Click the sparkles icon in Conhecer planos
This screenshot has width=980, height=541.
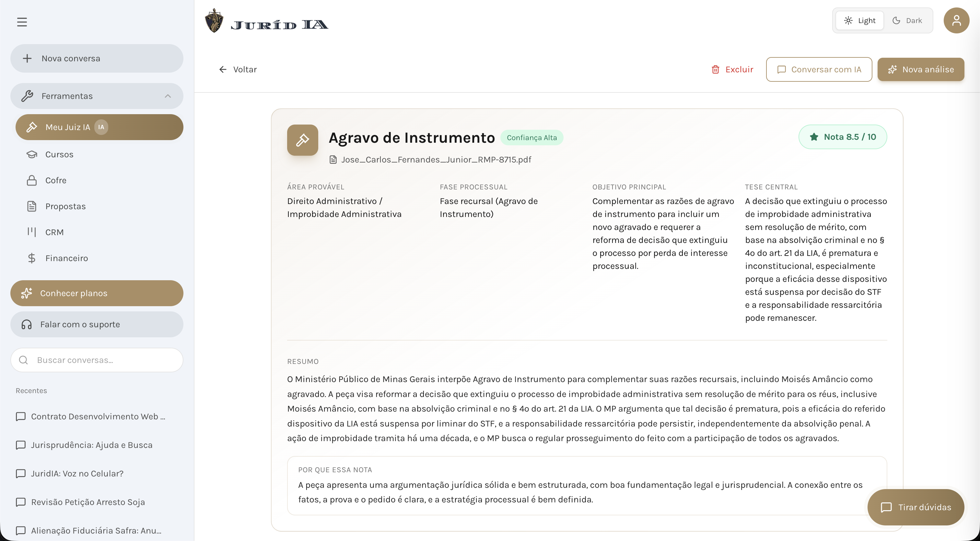tap(27, 293)
